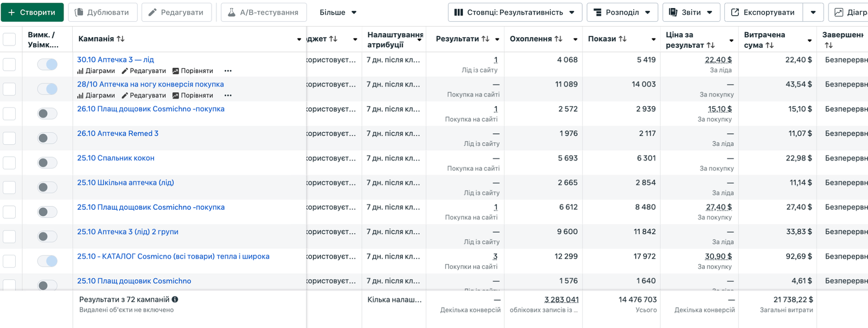
Task: Open the arrow dropdown next to Експортувати
Action: tap(813, 12)
